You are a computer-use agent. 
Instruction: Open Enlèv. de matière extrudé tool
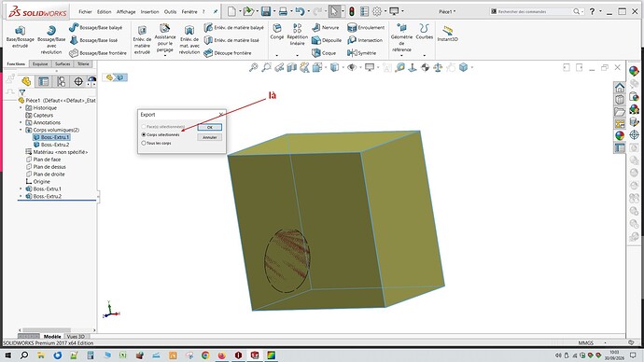pos(142,40)
